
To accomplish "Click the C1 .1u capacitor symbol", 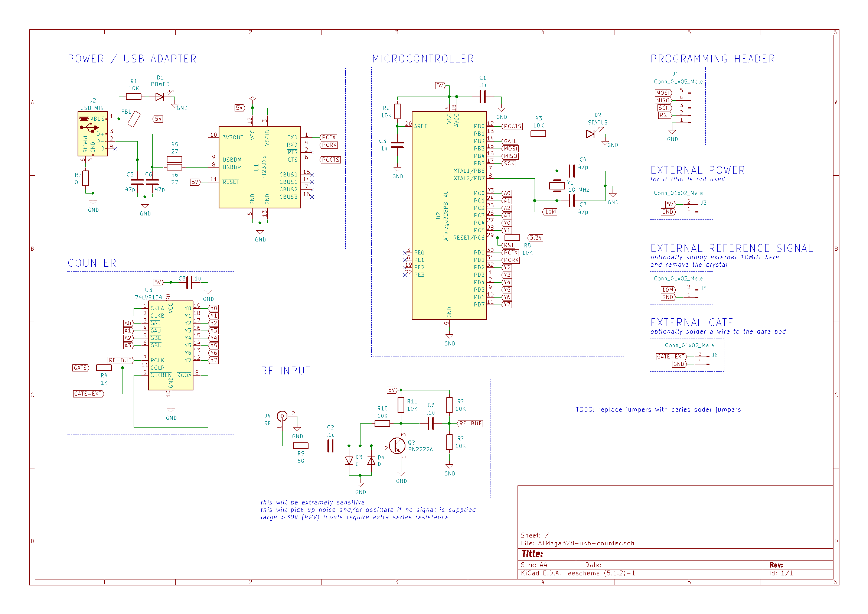I will (483, 97).
